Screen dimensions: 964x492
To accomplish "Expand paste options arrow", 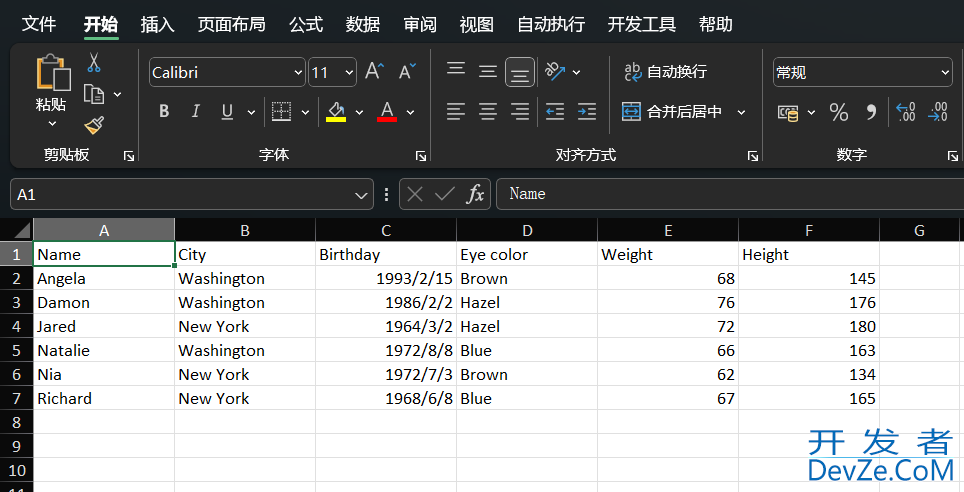I will point(52,124).
